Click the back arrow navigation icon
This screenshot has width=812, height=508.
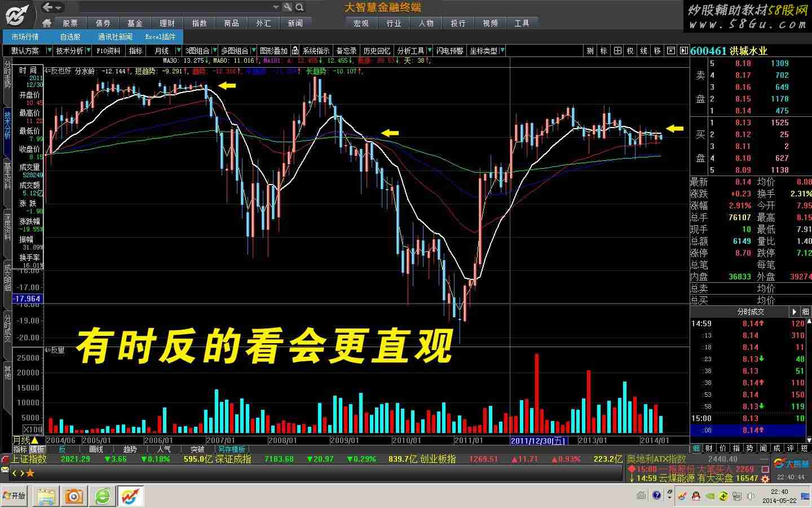click(x=48, y=7)
